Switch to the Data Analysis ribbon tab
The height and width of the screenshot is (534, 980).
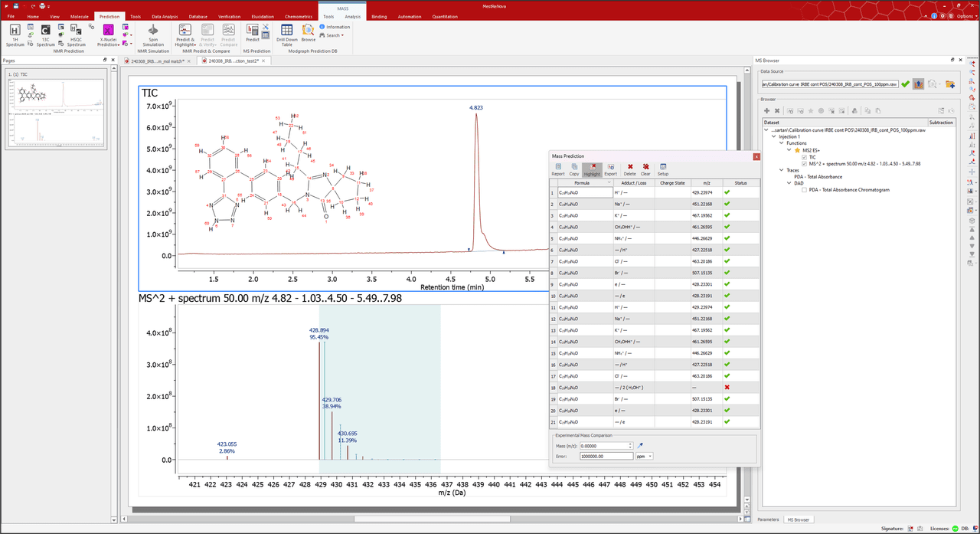[x=165, y=16]
